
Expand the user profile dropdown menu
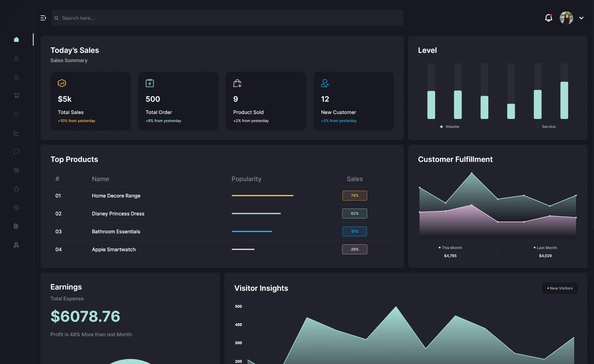[581, 18]
